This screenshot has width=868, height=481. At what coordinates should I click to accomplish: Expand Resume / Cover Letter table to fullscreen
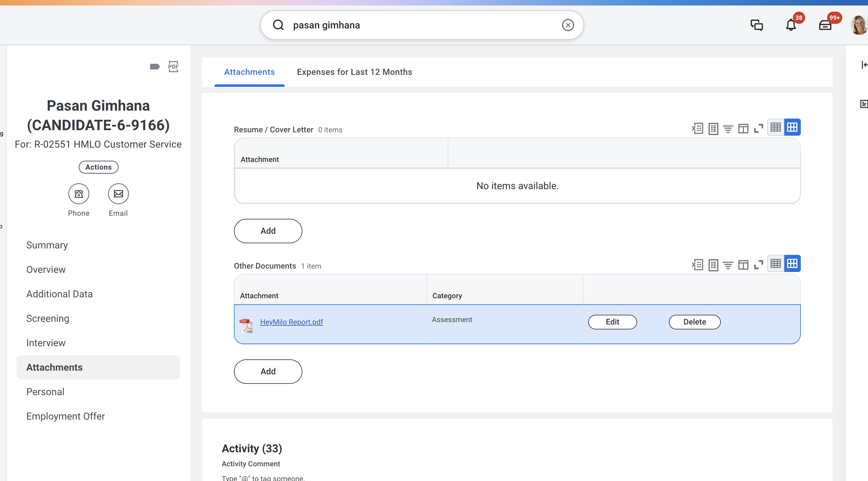tap(758, 129)
